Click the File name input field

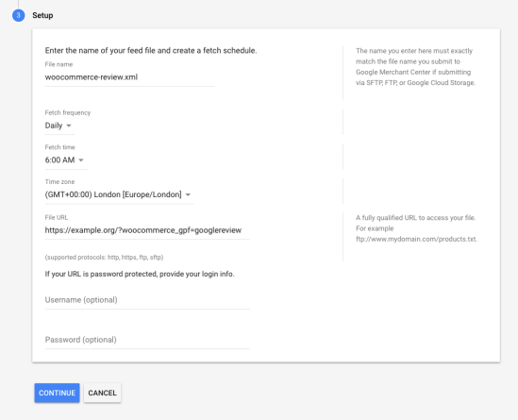130,77
